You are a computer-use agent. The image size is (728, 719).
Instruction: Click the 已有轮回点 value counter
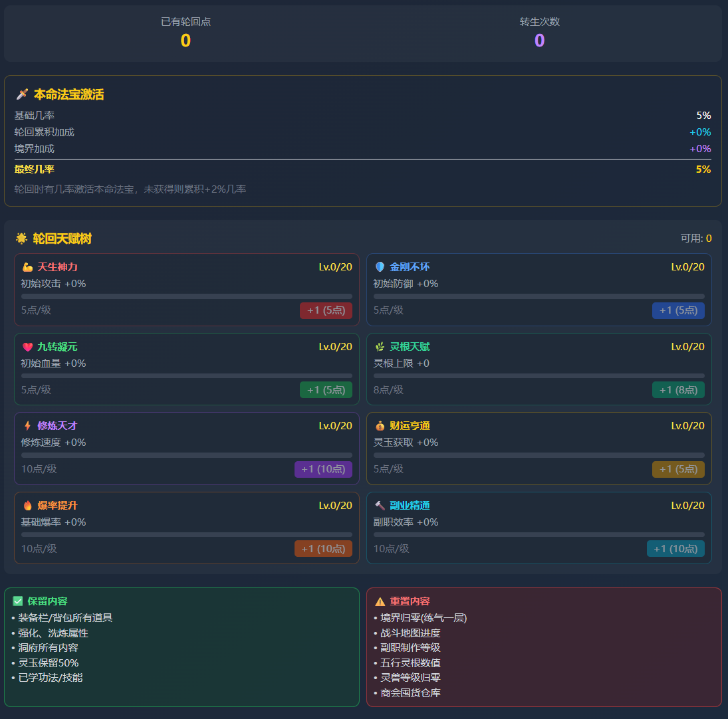(185, 41)
